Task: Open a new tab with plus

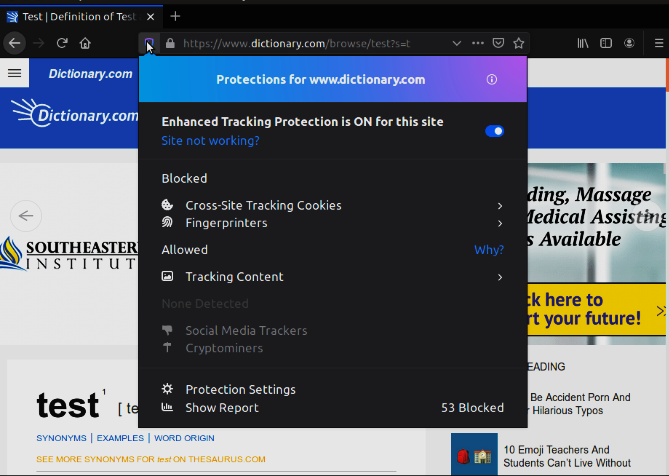Action: [x=175, y=16]
